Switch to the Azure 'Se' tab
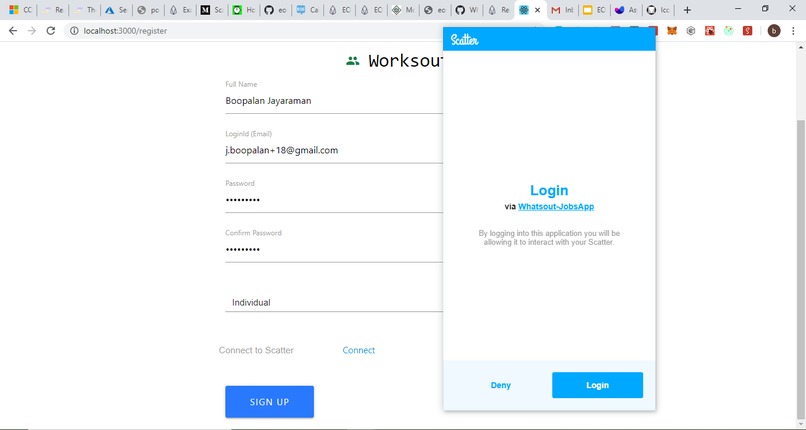Screen dimensions: 806x430 click(x=116, y=10)
